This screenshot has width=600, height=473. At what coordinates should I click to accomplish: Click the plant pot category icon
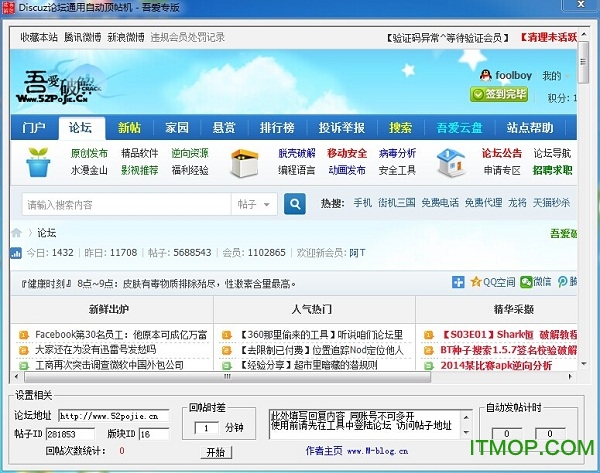click(x=38, y=162)
